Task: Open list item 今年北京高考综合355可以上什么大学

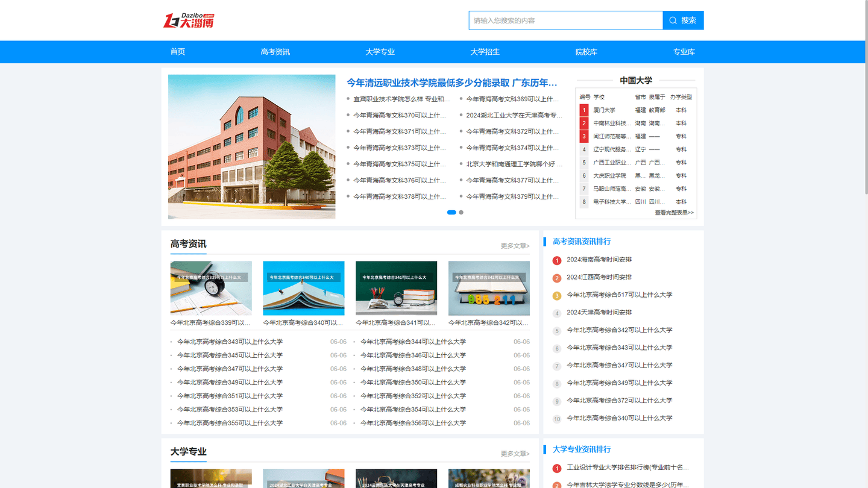Action: (230, 424)
